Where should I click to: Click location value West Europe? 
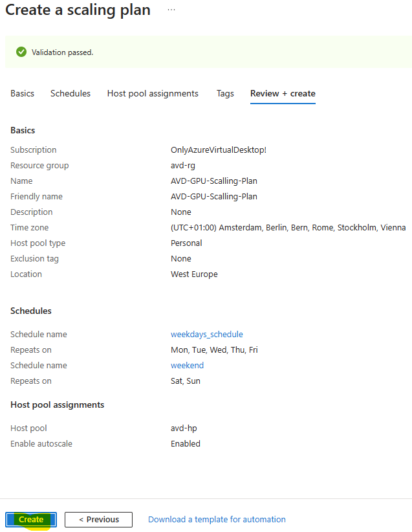(194, 274)
